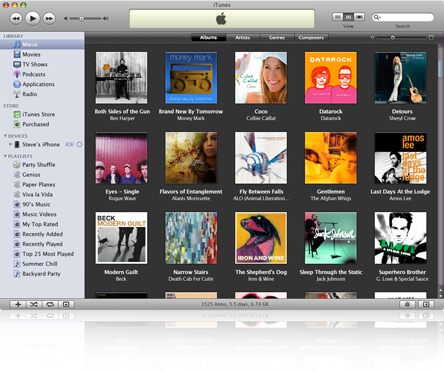Collapse the Devices section triangle
Screen dimensions: 444x372
[x=5, y=136]
